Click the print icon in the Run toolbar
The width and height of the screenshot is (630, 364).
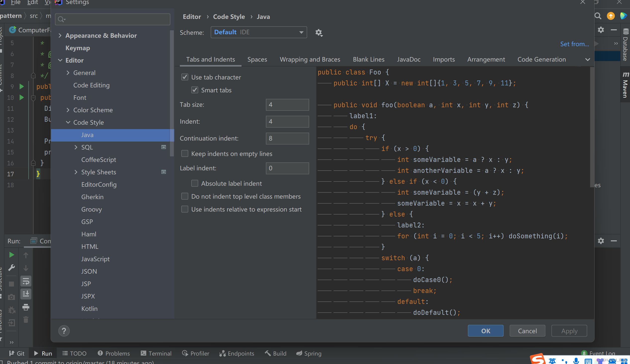26,307
